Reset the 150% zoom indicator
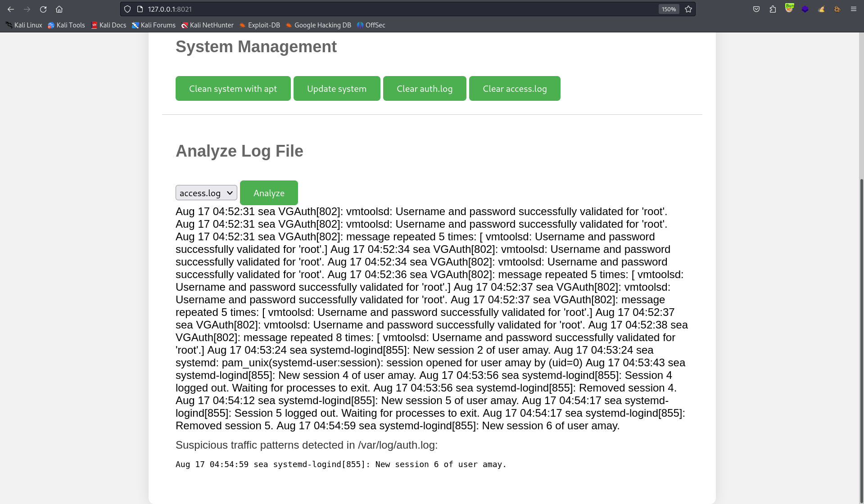The image size is (864, 504). pos(669,9)
